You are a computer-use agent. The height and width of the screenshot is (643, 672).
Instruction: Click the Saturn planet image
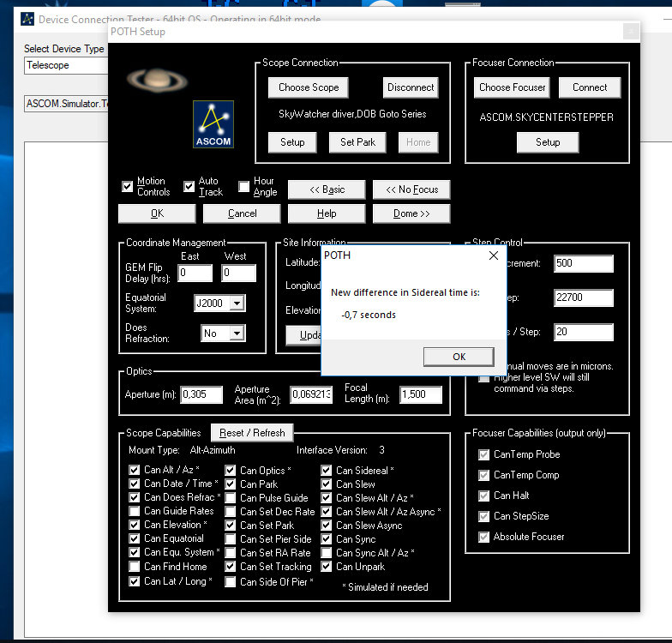click(x=158, y=80)
